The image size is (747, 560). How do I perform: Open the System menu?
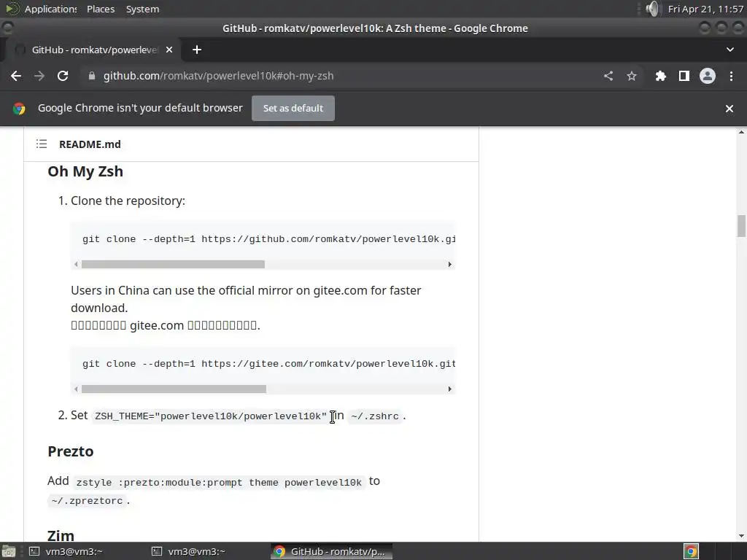pos(142,9)
